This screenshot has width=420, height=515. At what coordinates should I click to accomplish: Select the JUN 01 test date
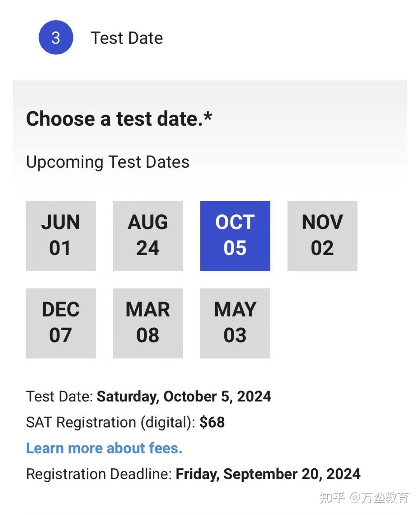tap(61, 236)
